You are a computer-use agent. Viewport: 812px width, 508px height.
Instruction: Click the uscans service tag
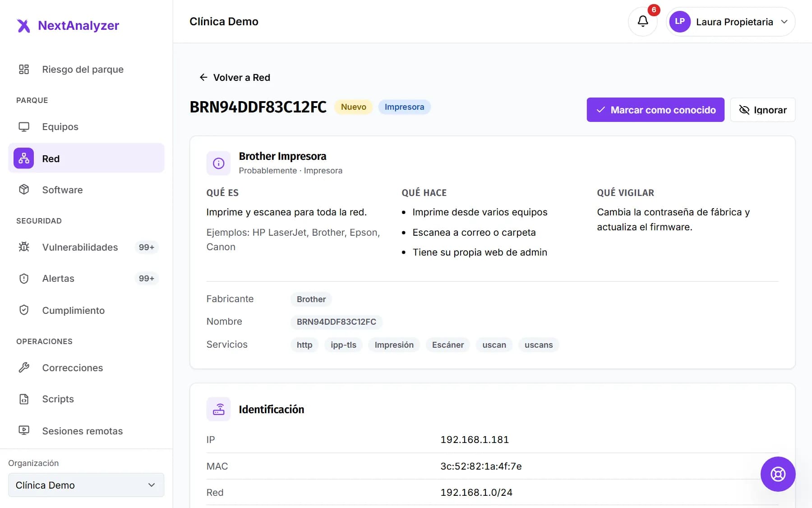pos(539,345)
